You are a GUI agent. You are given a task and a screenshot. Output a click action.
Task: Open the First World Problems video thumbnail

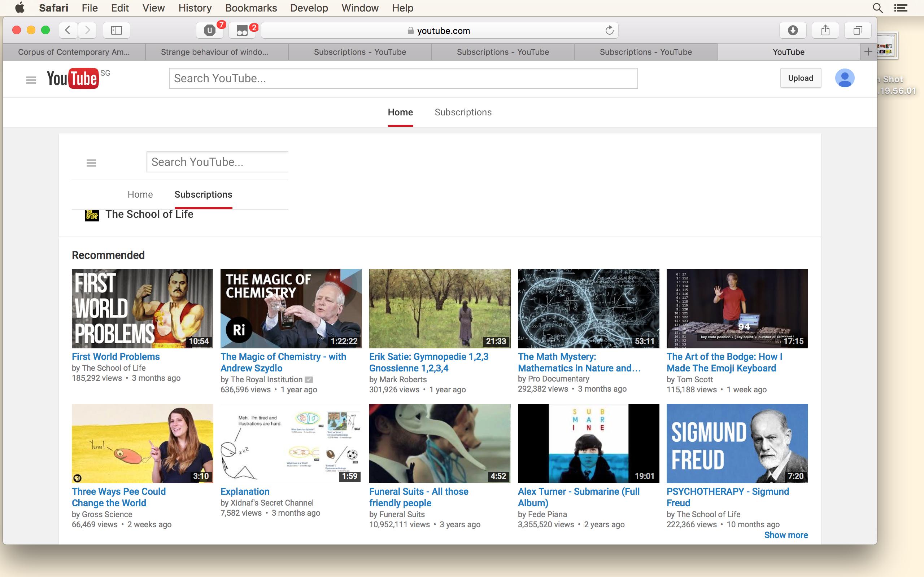click(x=143, y=308)
